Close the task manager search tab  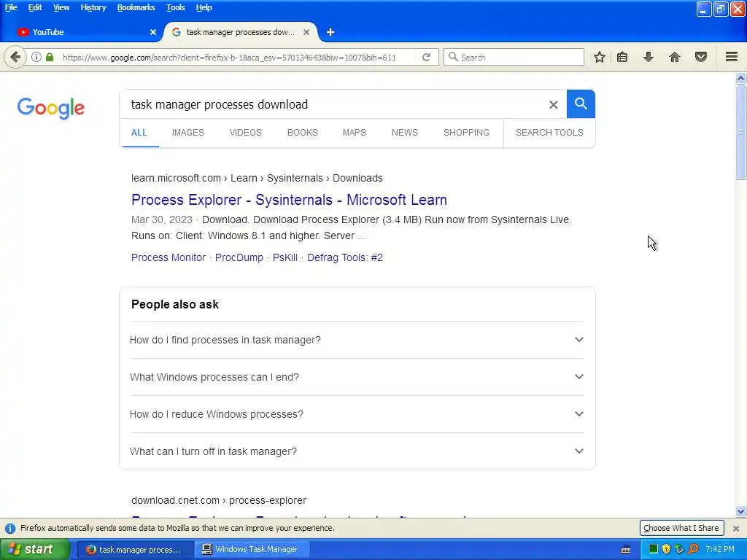click(x=306, y=32)
